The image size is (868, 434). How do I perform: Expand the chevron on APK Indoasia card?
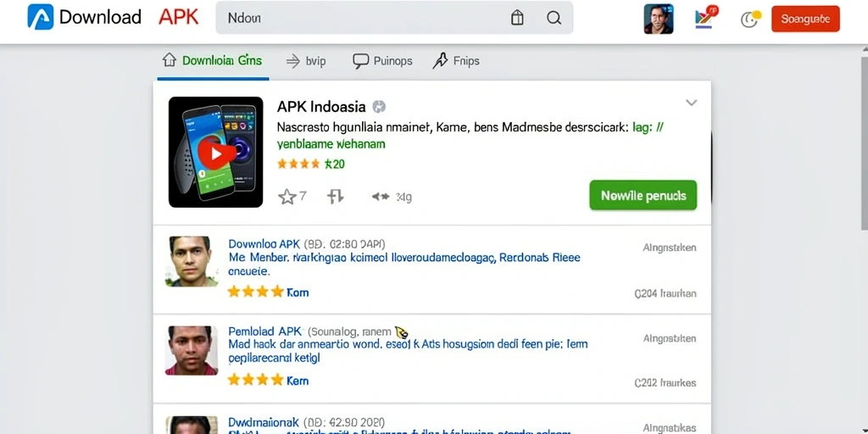(x=691, y=103)
